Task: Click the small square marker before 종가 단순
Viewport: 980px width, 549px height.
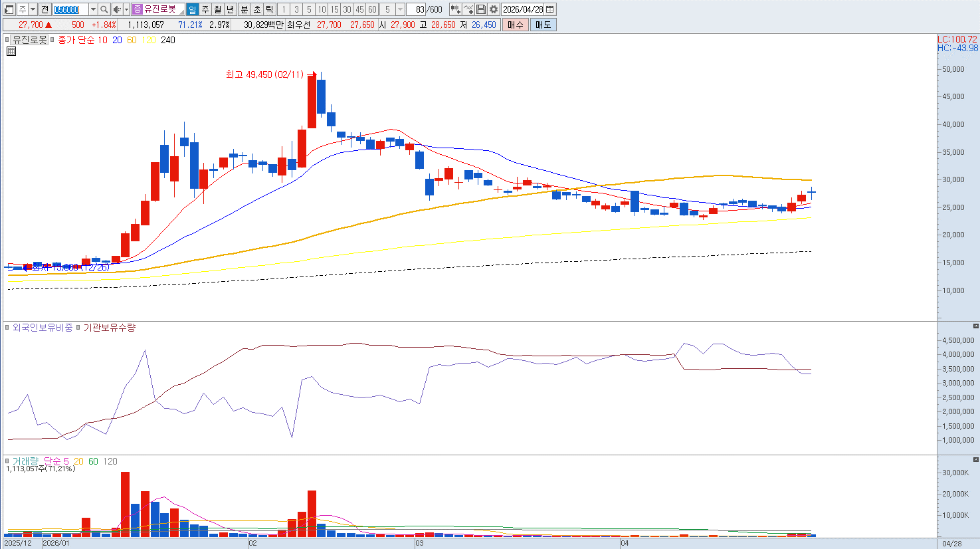Action: click(x=52, y=40)
